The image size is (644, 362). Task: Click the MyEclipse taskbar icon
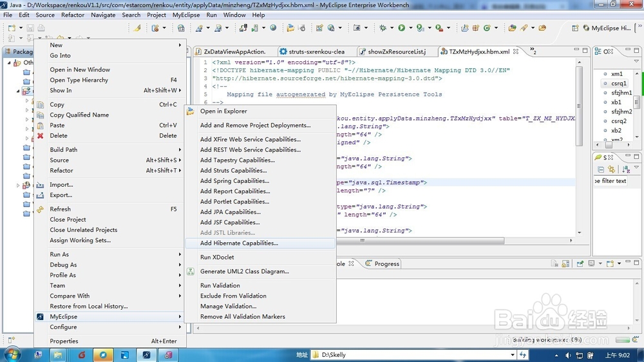pyautogui.click(x=146, y=355)
